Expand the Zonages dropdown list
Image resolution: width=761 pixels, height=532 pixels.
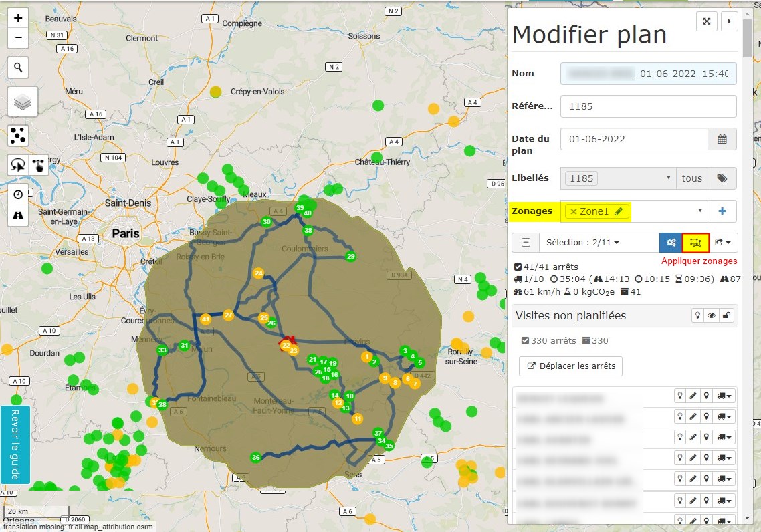700,211
